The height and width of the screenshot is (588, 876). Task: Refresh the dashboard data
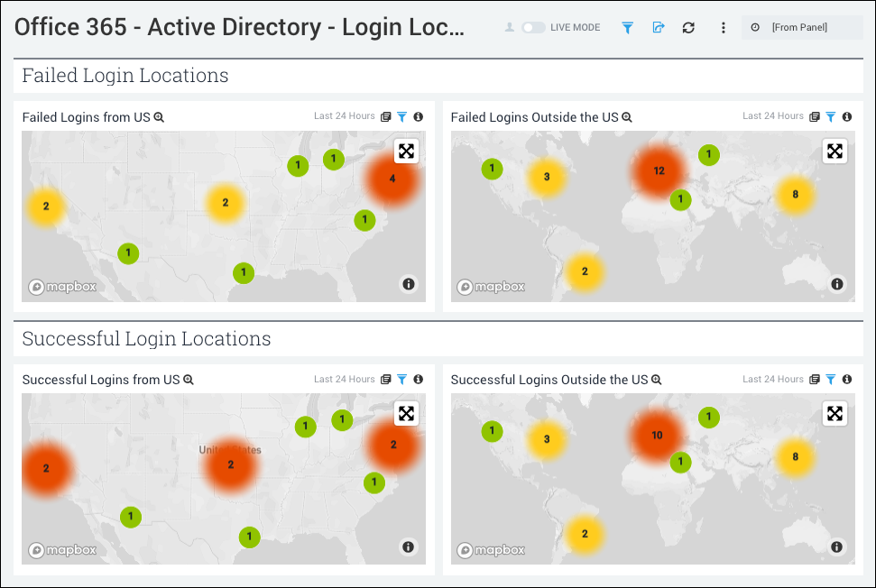(x=687, y=27)
